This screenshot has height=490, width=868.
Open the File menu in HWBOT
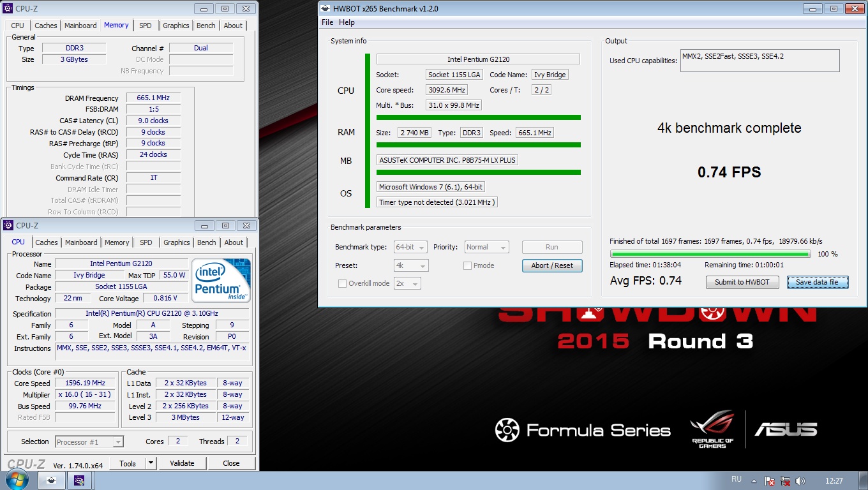(x=327, y=22)
